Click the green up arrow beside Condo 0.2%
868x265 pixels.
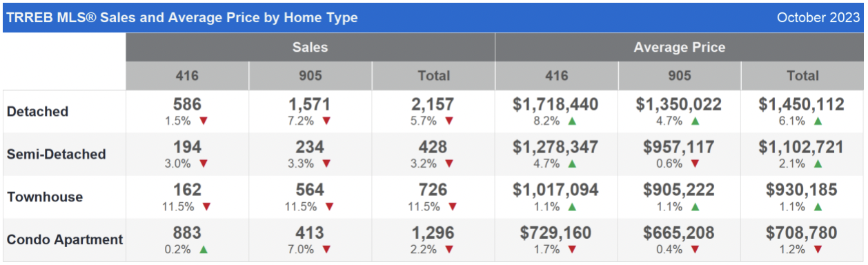(x=204, y=249)
